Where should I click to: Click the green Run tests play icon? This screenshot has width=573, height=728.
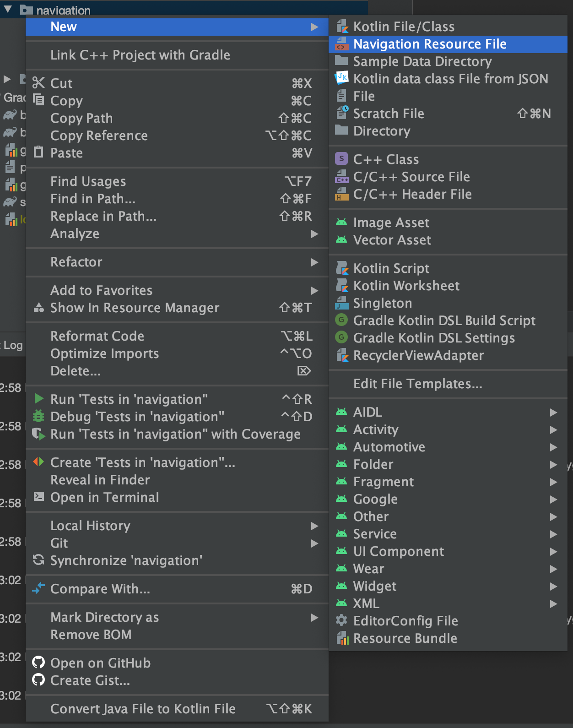tap(39, 399)
